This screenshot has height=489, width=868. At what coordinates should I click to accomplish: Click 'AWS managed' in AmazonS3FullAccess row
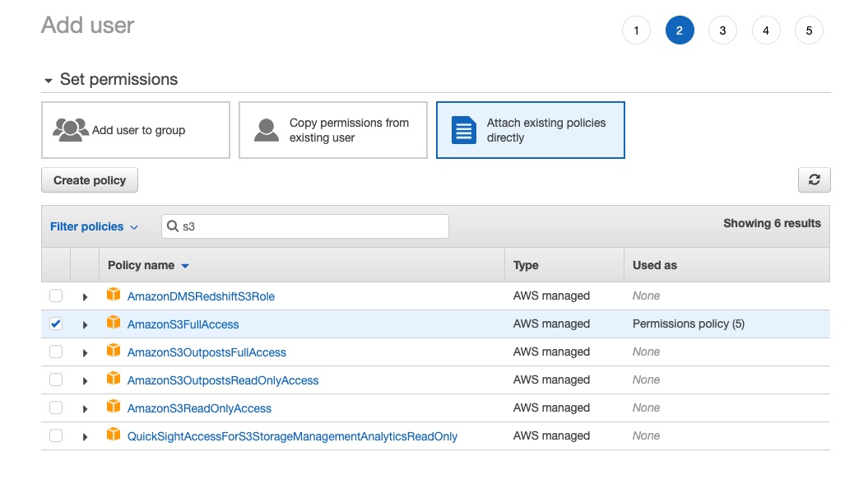click(551, 324)
